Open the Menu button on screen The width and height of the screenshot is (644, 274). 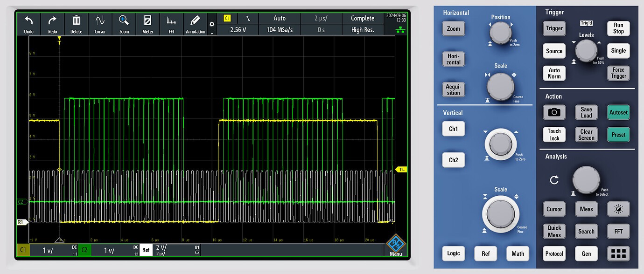[396, 246]
